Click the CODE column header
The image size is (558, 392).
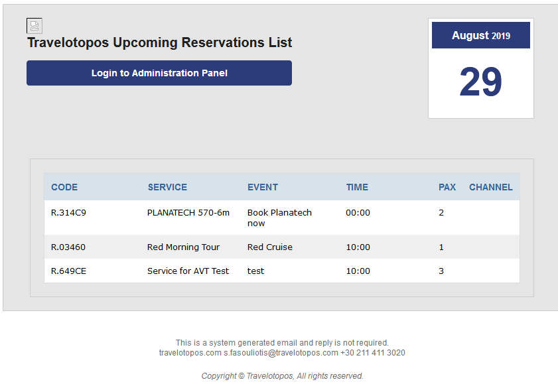click(x=64, y=187)
